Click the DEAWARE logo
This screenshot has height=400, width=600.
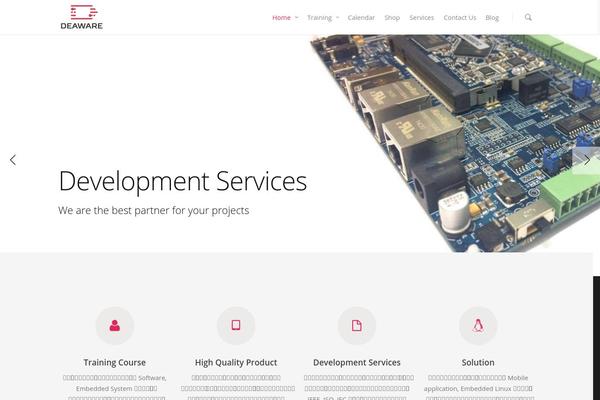[82, 17]
